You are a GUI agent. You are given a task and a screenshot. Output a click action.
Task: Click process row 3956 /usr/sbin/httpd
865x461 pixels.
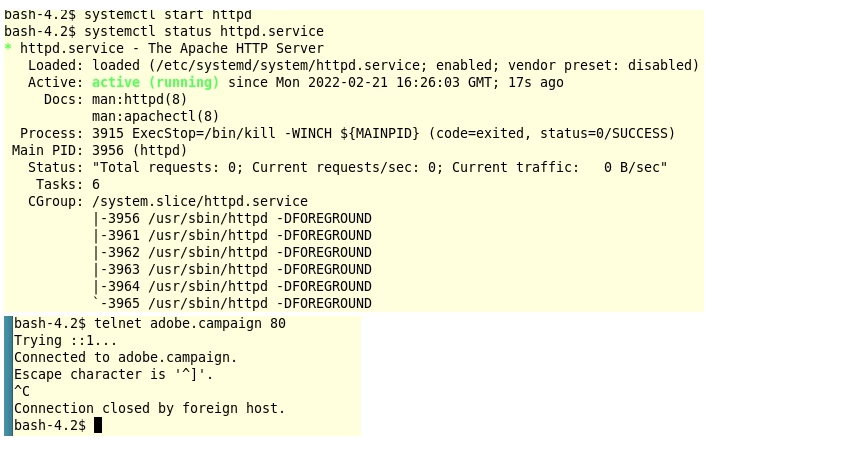tap(232, 219)
